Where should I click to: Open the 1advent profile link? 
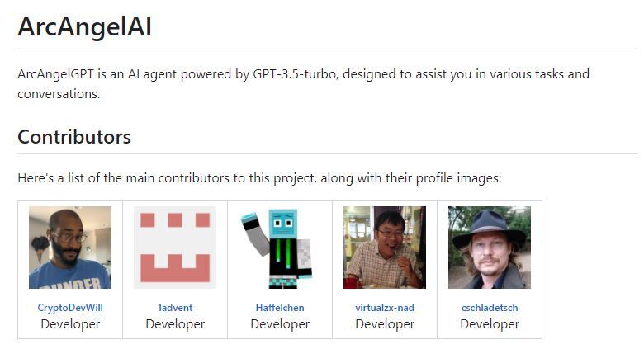point(175,308)
